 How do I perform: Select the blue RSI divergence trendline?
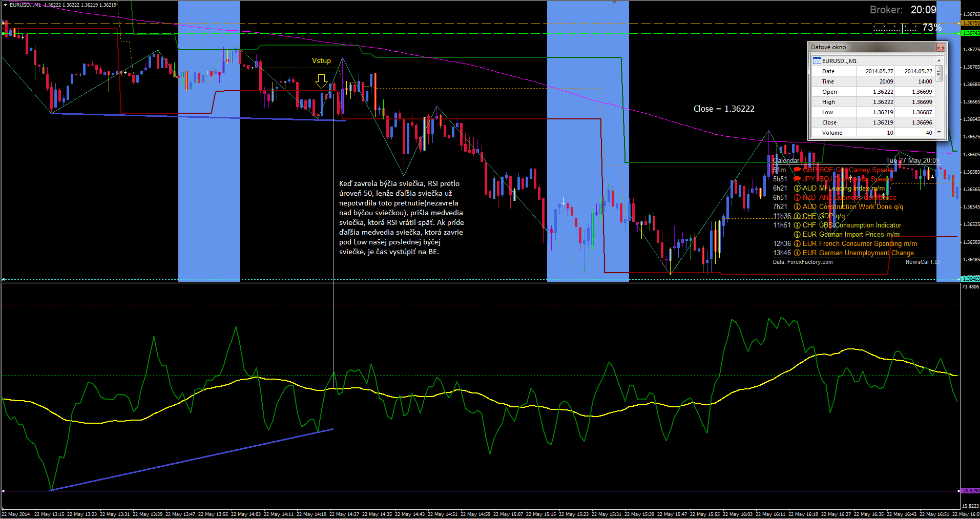[x=192, y=460]
